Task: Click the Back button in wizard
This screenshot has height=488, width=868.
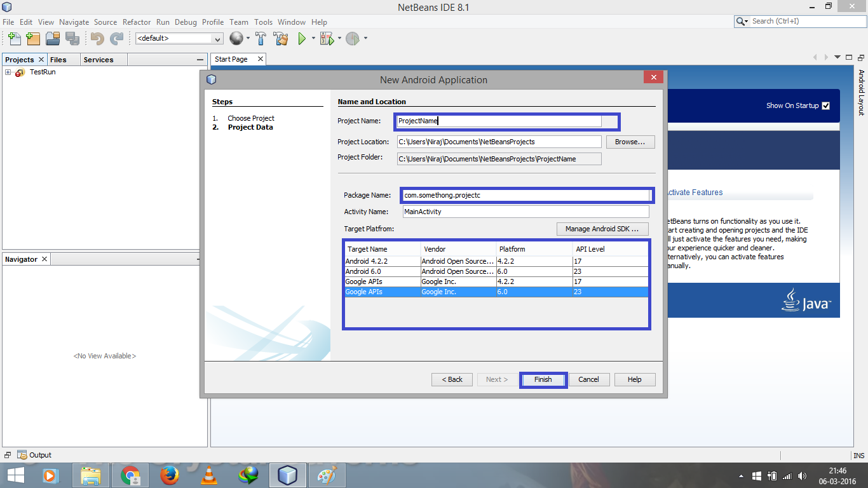Action: [452, 379]
